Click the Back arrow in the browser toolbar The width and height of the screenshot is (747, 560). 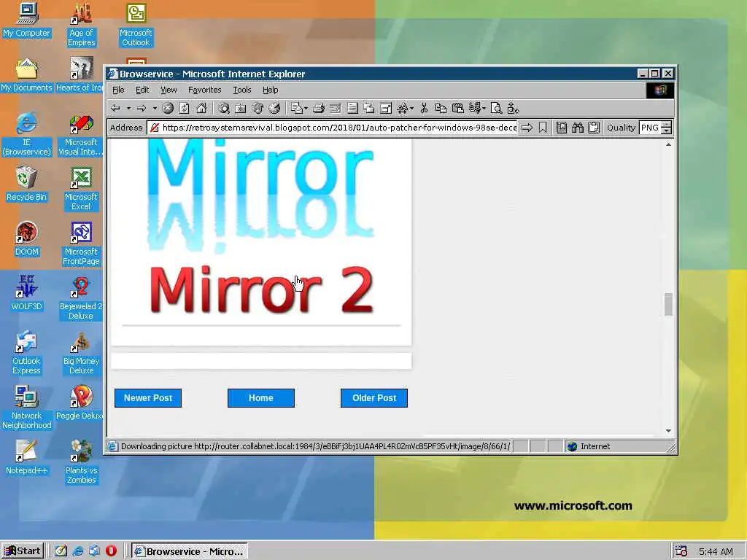pos(115,109)
